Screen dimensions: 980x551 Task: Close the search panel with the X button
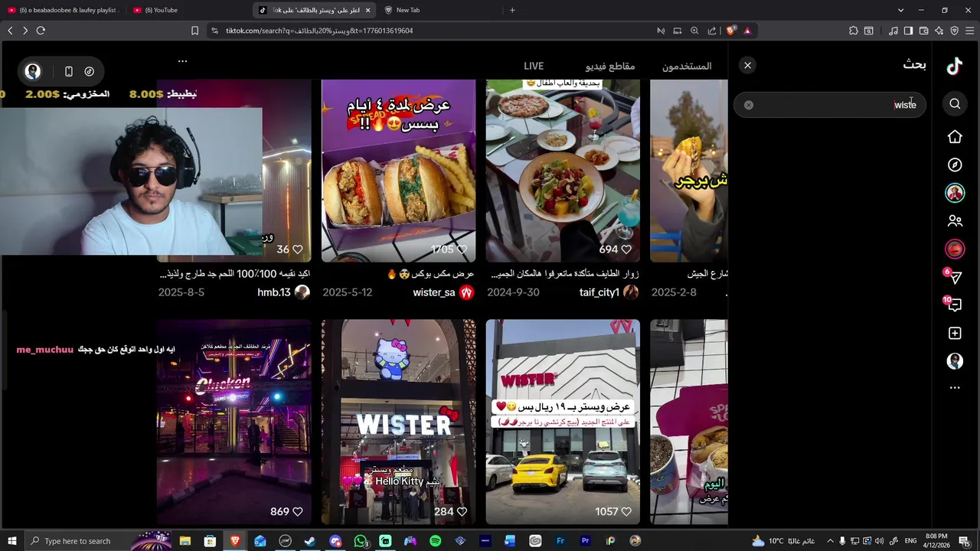coord(748,66)
